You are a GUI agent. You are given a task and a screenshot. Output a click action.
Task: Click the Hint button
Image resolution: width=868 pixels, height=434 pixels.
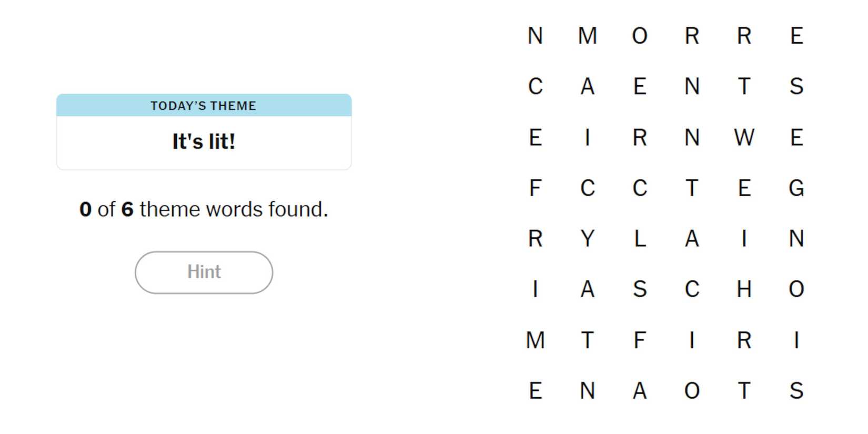(204, 272)
